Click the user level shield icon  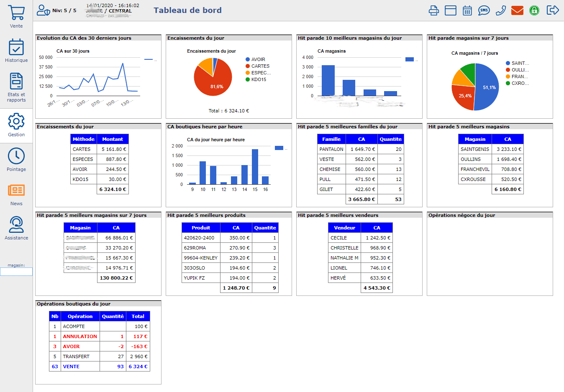(43, 10)
